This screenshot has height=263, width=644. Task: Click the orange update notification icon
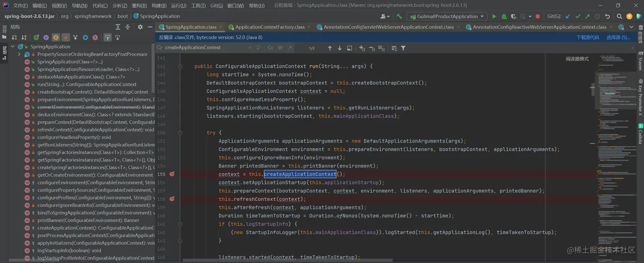[x=630, y=16]
